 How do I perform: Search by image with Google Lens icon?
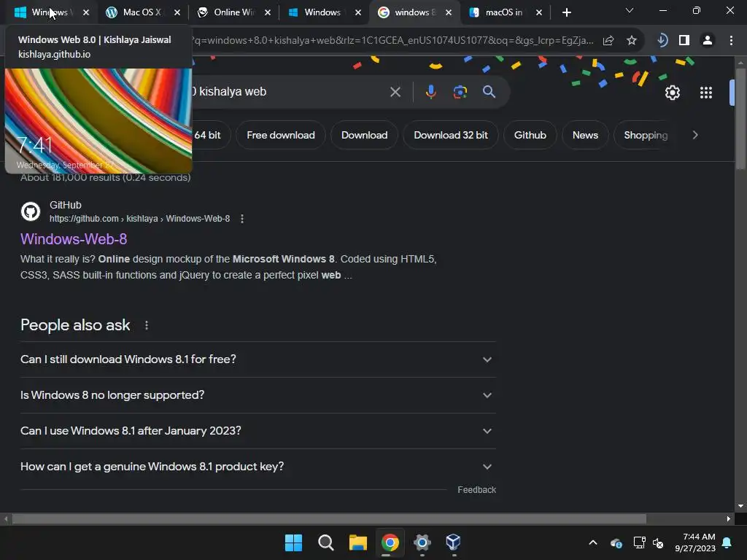(460, 92)
